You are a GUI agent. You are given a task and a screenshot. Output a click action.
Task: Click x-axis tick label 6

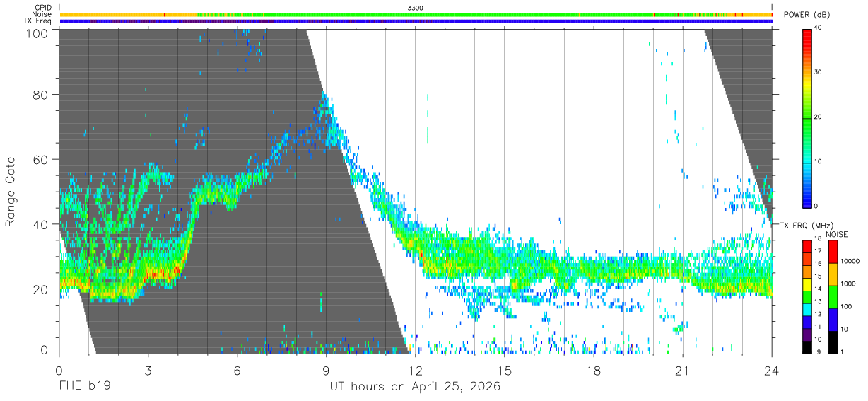coord(237,370)
